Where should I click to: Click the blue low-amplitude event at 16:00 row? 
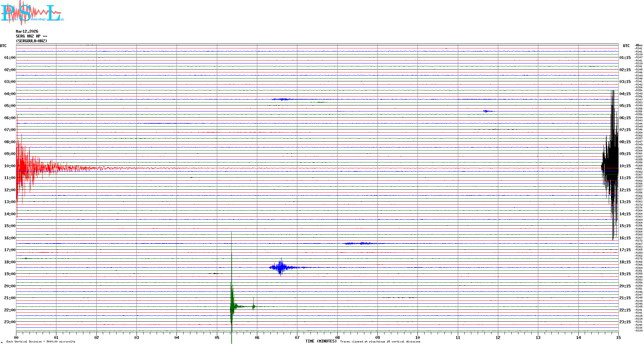pos(361,243)
